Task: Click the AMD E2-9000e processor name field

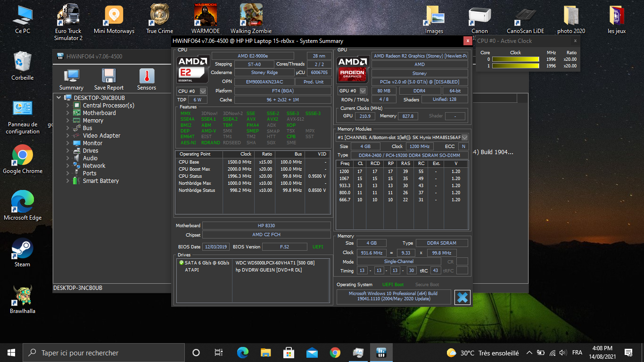Action: click(253, 56)
